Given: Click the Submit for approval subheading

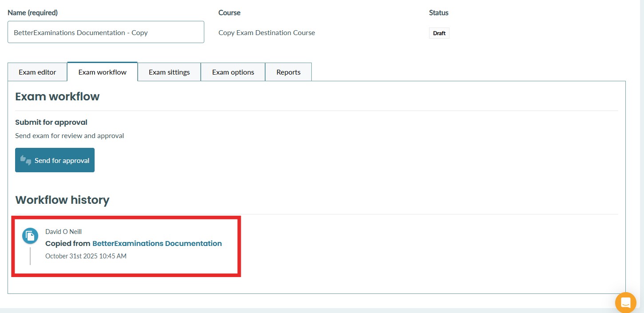Looking at the screenshot, I should click(x=51, y=122).
